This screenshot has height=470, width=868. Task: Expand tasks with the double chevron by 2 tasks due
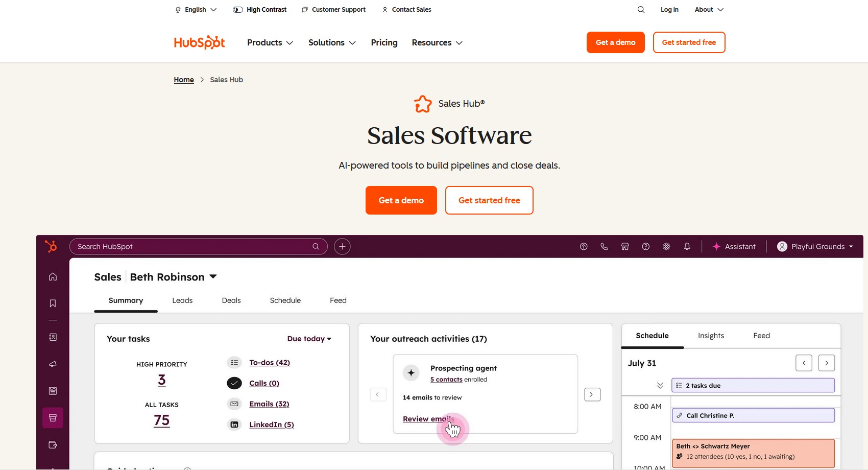(x=660, y=386)
